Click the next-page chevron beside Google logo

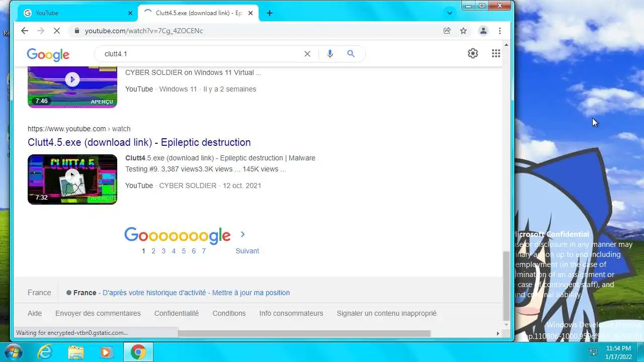(243, 234)
